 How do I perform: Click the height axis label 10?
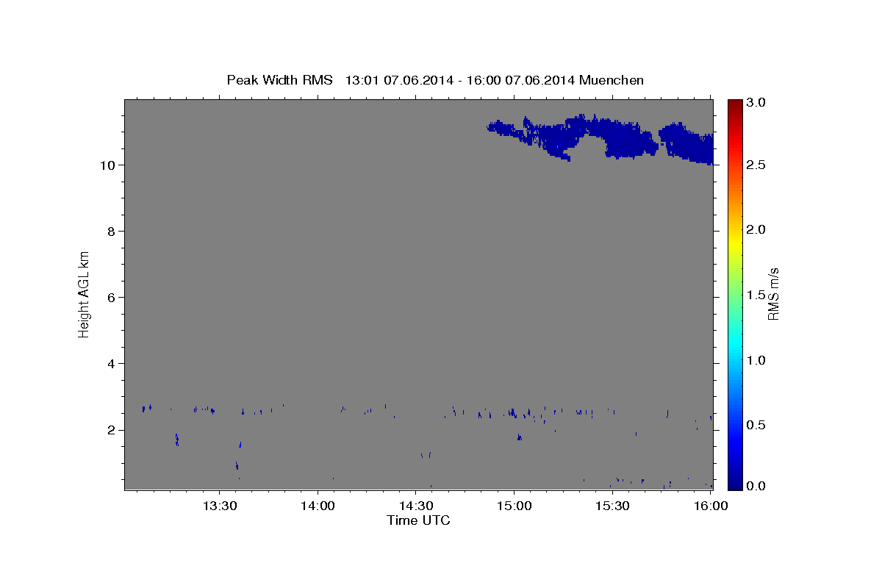[106, 165]
